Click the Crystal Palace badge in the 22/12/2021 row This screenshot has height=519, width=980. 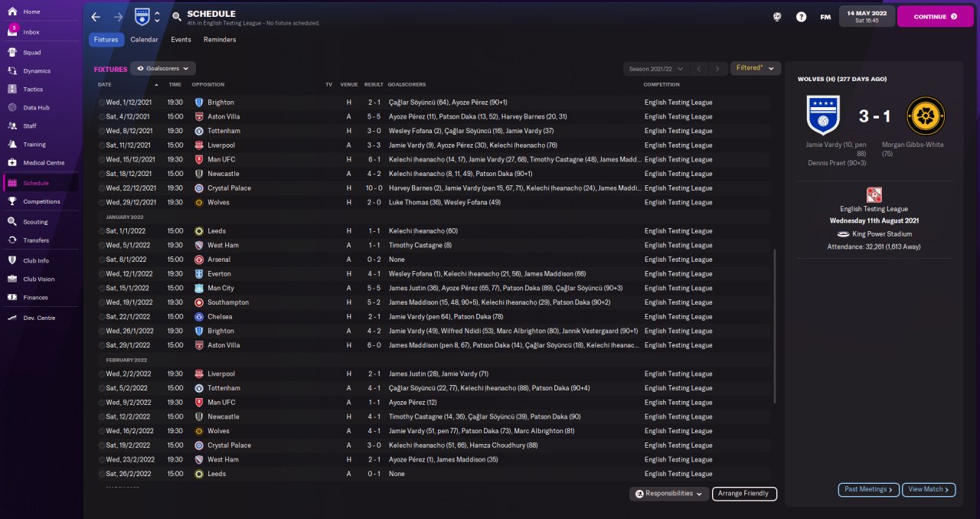pos(199,188)
